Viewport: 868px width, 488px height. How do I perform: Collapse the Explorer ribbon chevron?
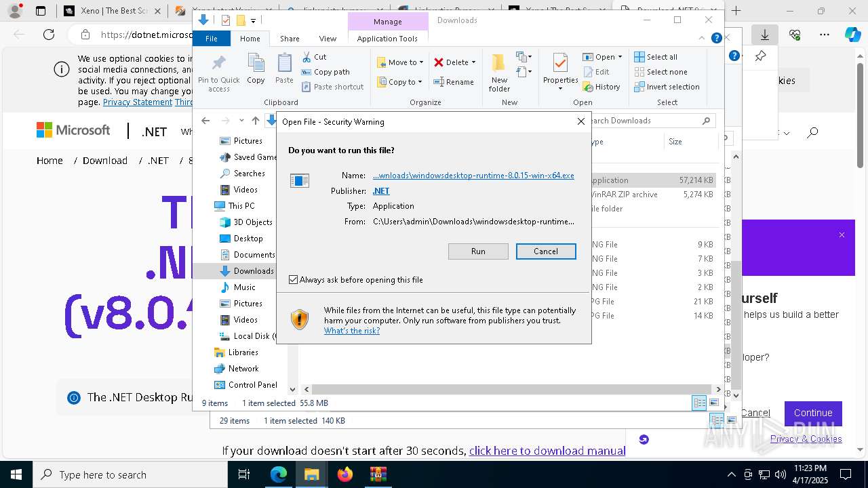(703, 39)
